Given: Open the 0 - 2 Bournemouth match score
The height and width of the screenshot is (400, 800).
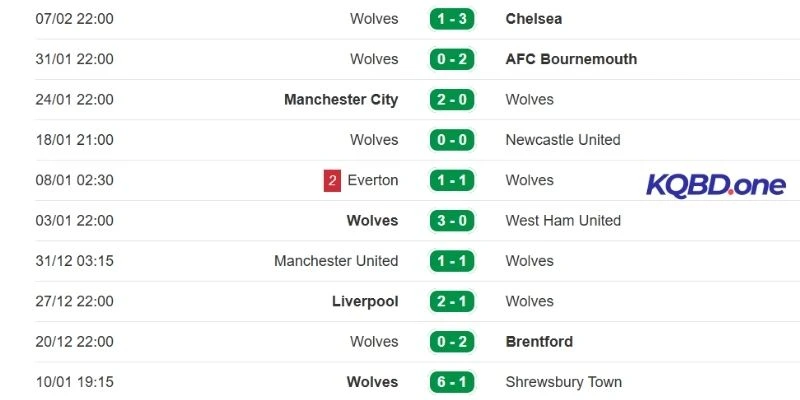Looking at the screenshot, I should tap(452, 59).
